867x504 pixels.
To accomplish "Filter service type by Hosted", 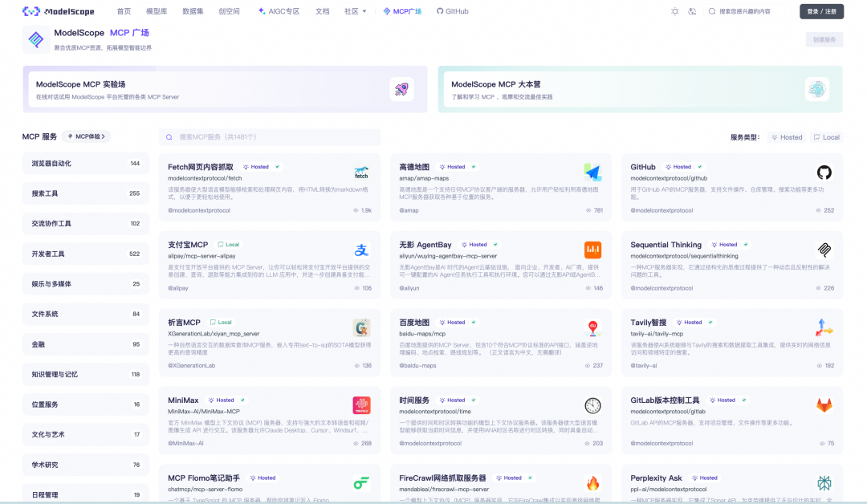I will tap(787, 137).
